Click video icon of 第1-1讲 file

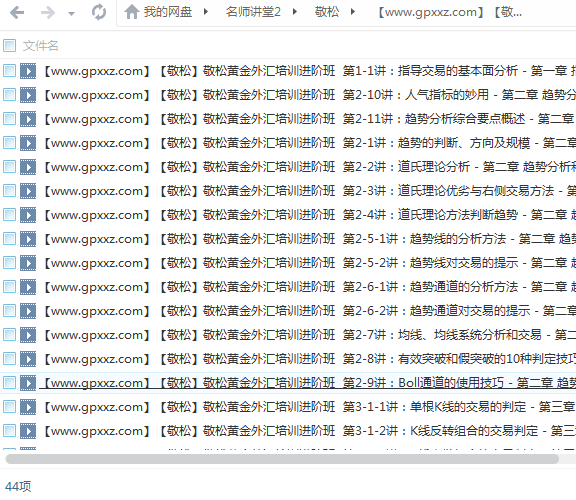pos(28,71)
